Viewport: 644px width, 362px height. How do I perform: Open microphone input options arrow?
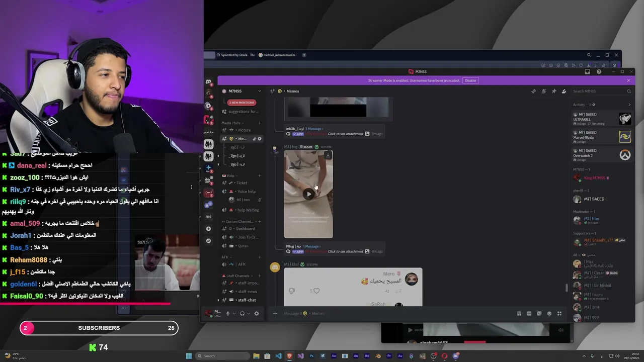pyautogui.click(x=233, y=314)
